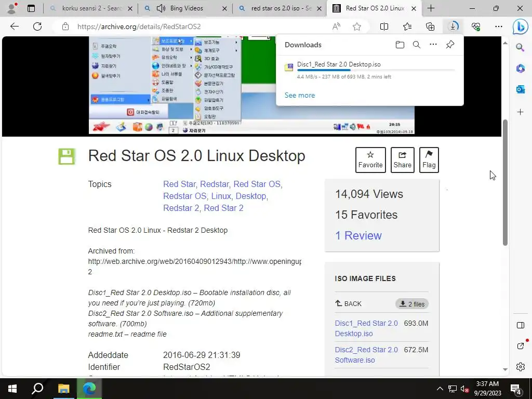Viewport: 532px width, 399px height.
Task: Open Windows taskbar search
Action: pyautogui.click(x=37, y=389)
